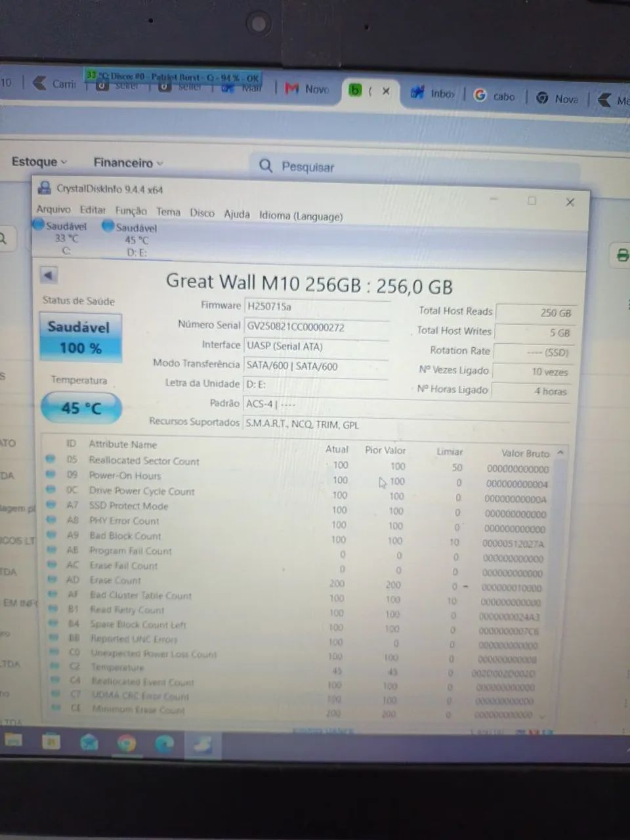
Task: Click the Total Host Reads value 250 GB
Action: click(535, 313)
